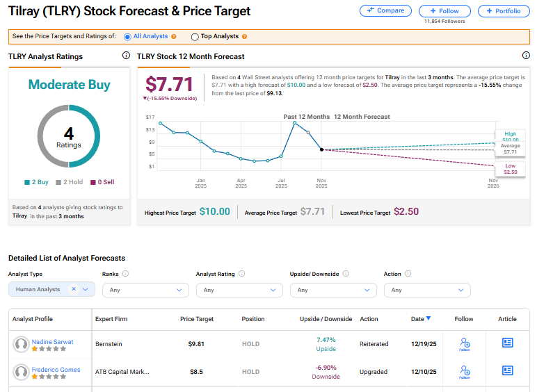Click the Price Target column header
This screenshot has height=392, width=537.
pyautogui.click(x=197, y=319)
